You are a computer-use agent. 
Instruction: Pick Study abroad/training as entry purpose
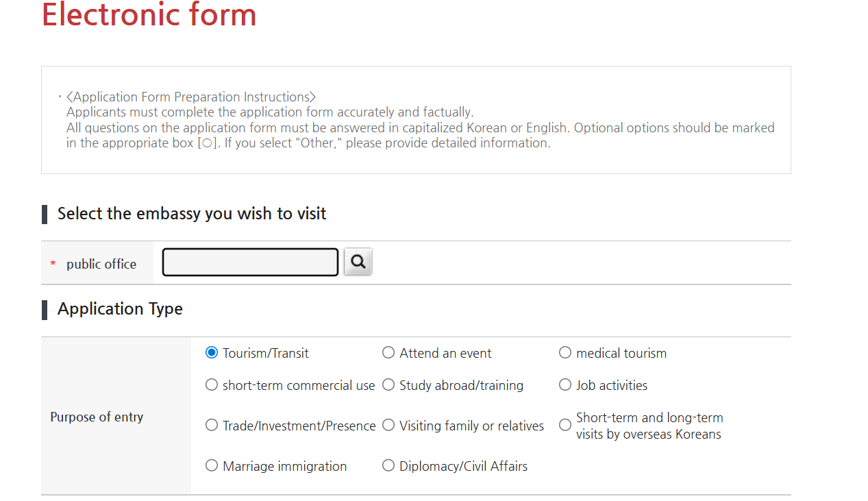[388, 384]
